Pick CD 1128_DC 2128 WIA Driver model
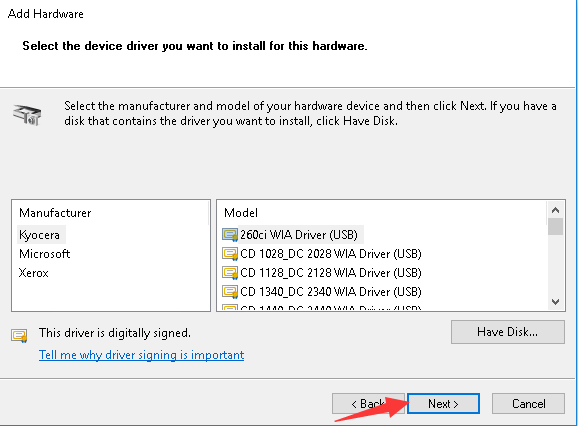Screen dimensions: 578x426 (331, 273)
